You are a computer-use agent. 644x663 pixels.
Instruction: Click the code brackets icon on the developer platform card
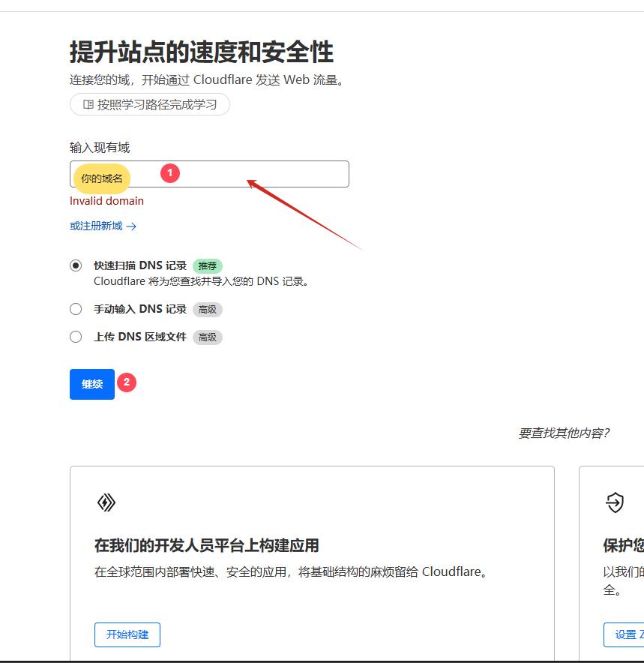[x=106, y=502]
